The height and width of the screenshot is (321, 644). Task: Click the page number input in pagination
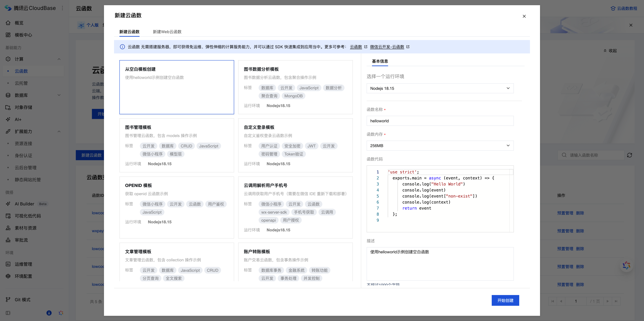pos(576,301)
